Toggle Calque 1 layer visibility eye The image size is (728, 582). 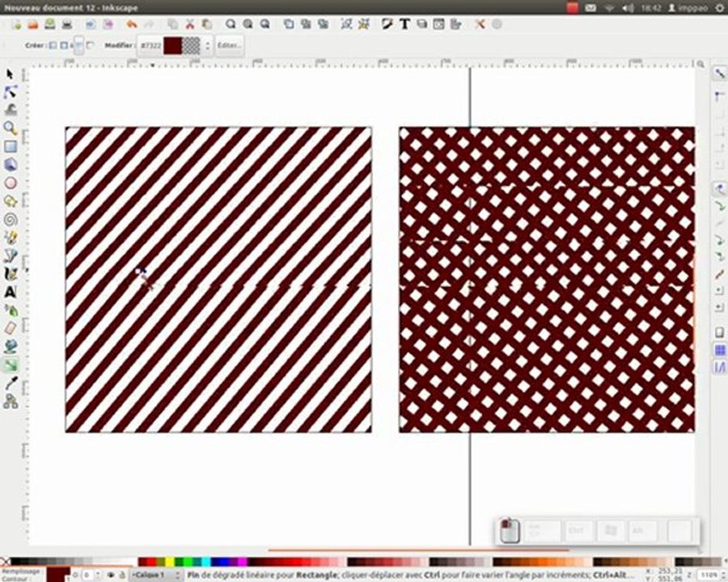[x=111, y=575]
